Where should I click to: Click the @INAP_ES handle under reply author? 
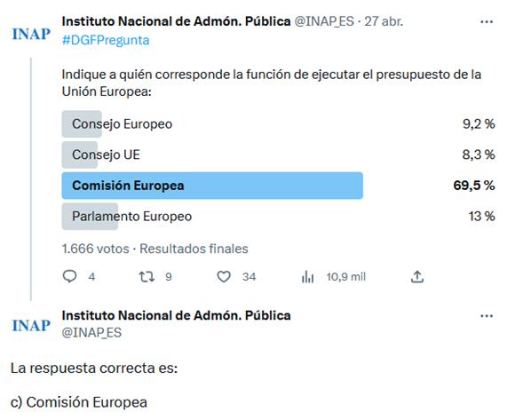pyautogui.click(x=91, y=333)
